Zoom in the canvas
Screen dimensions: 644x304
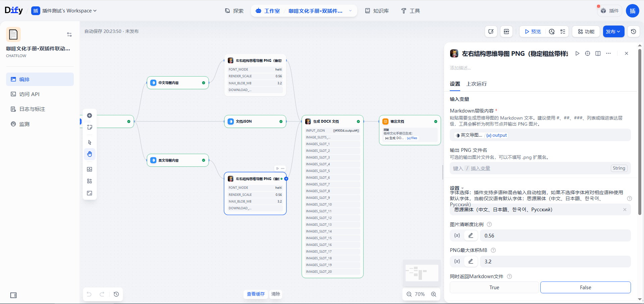434,294
